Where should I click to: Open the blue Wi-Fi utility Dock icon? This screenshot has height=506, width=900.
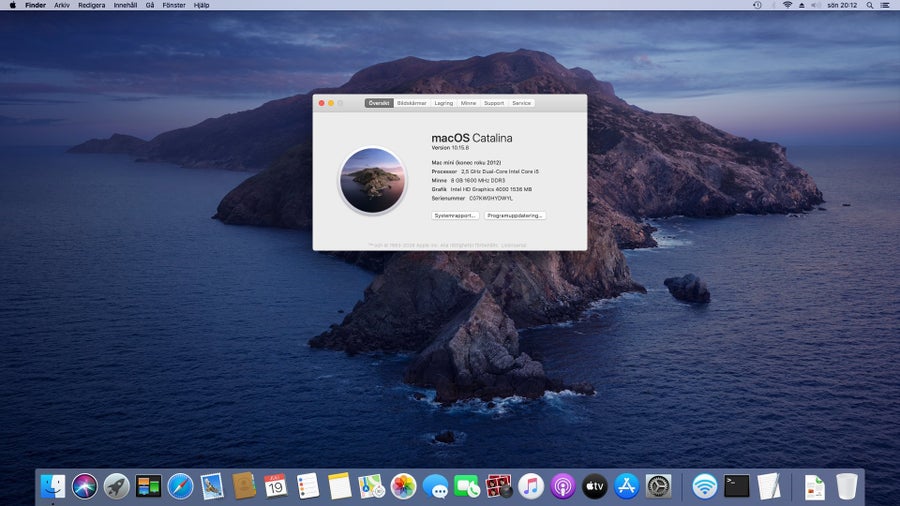tap(704, 486)
